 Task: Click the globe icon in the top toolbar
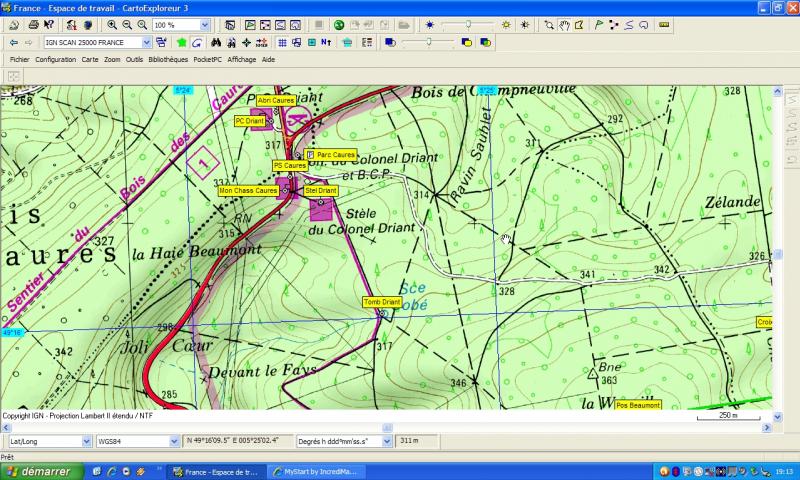(88, 24)
